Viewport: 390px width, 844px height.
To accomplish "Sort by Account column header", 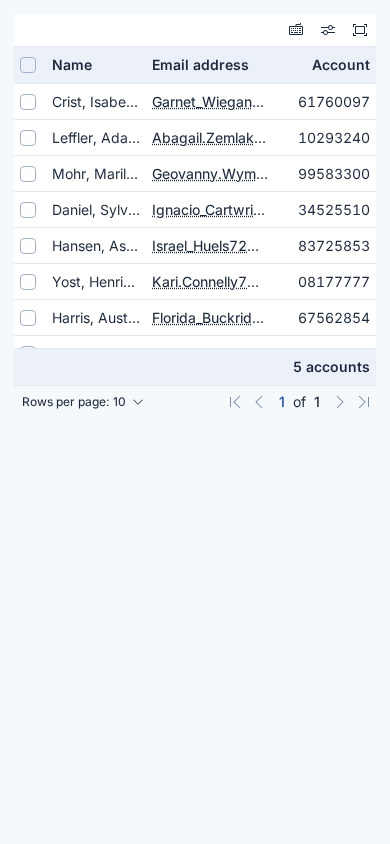I will pyautogui.click(x=341, y=65).
